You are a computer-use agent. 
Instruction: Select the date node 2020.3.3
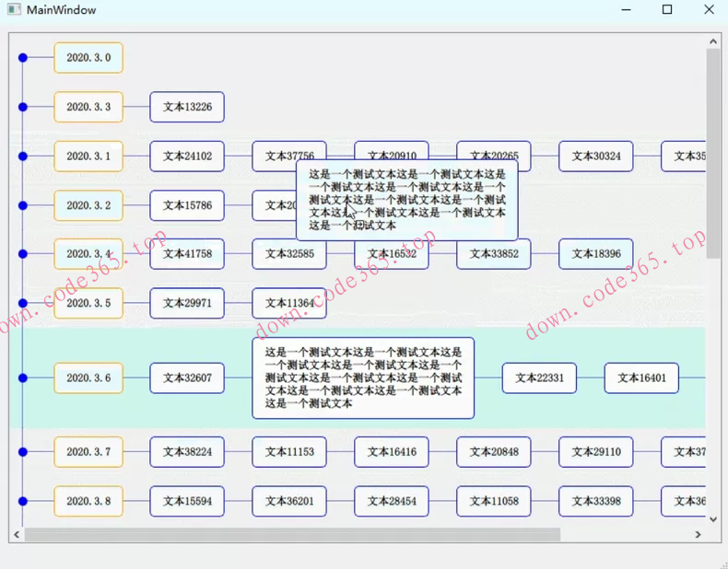tap(88, 107)
